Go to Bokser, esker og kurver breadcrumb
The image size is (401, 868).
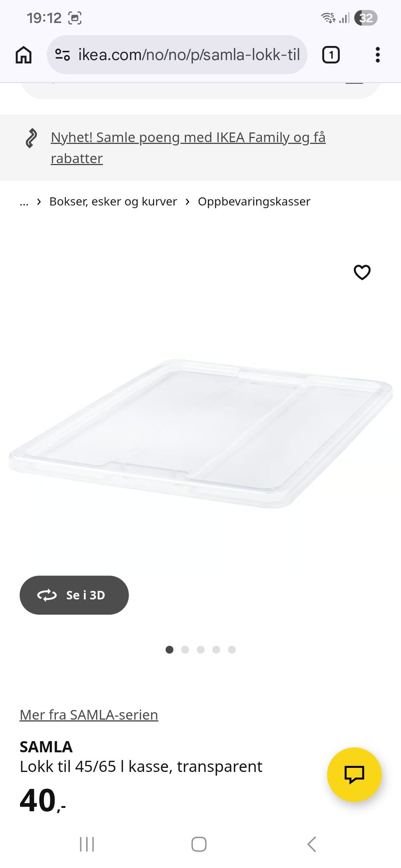coord(113,202)
